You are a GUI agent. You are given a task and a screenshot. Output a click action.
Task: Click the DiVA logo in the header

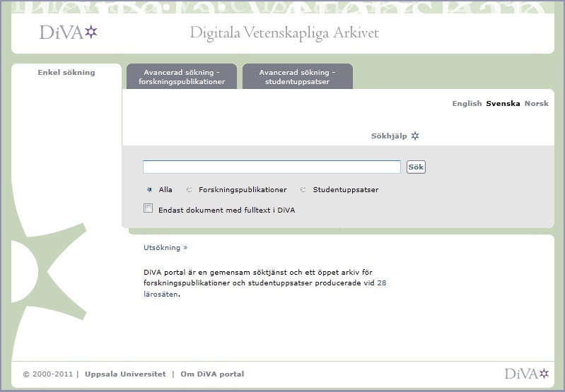point(68,32)
